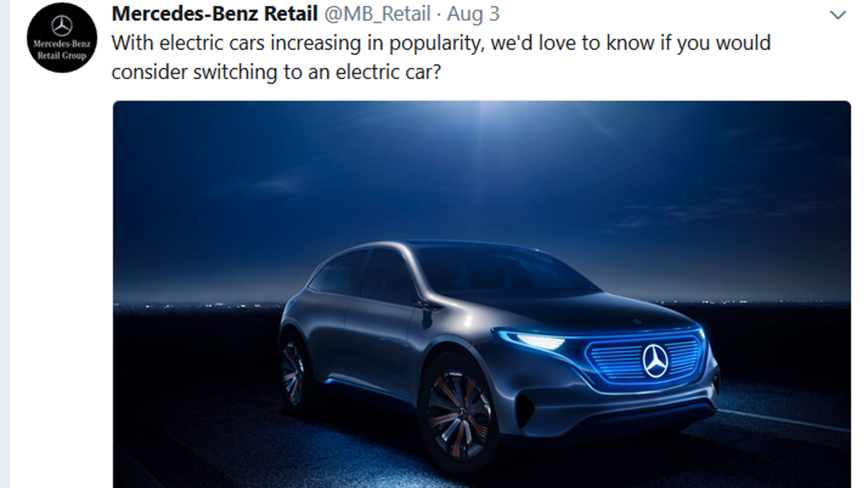This screenshot has width=868, height=488.
Task: Open the electric car photo attachment
Action: tap(481, 294)
